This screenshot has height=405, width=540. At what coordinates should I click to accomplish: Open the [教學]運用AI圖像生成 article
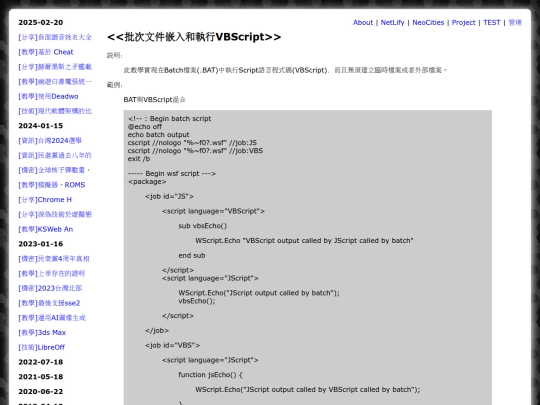(x=52, y=318)
